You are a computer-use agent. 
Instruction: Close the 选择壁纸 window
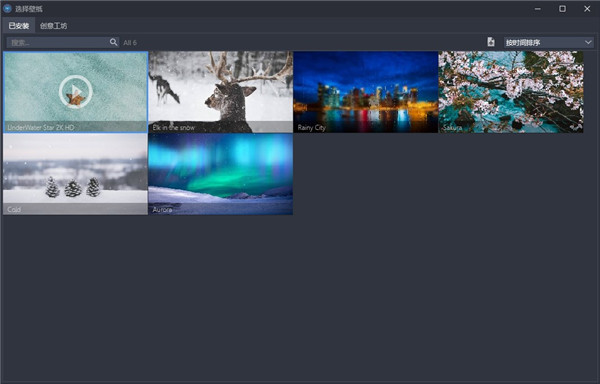[x=587, y=8]
